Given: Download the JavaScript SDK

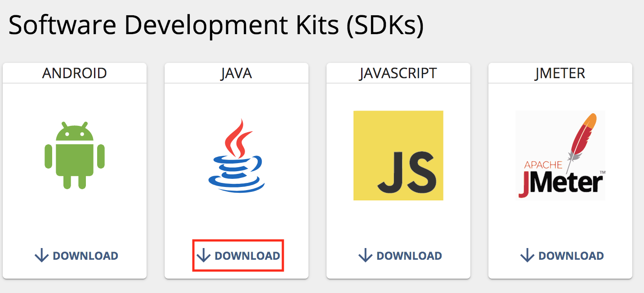Looking at the screenshot, I should point(400,256).
